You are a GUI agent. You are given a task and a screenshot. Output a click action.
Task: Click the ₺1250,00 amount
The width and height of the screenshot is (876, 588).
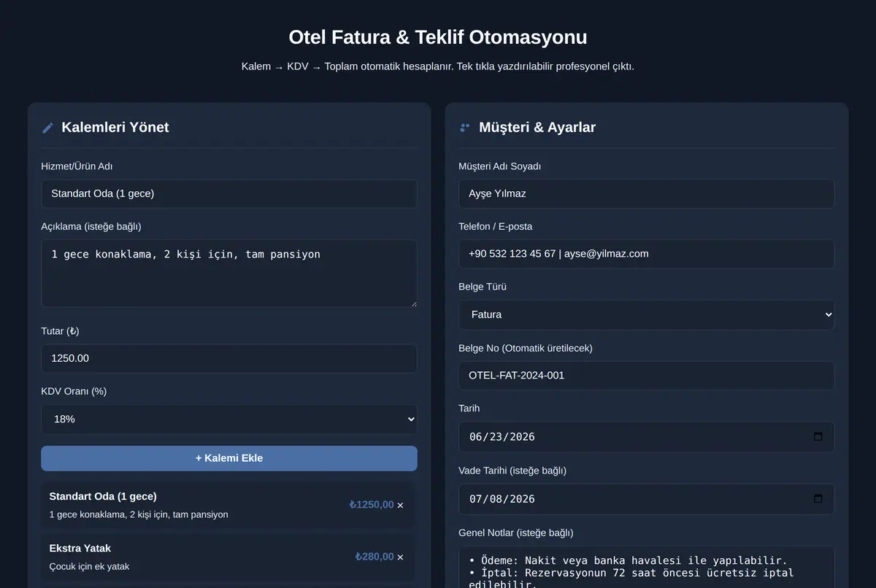click(372, 505)
